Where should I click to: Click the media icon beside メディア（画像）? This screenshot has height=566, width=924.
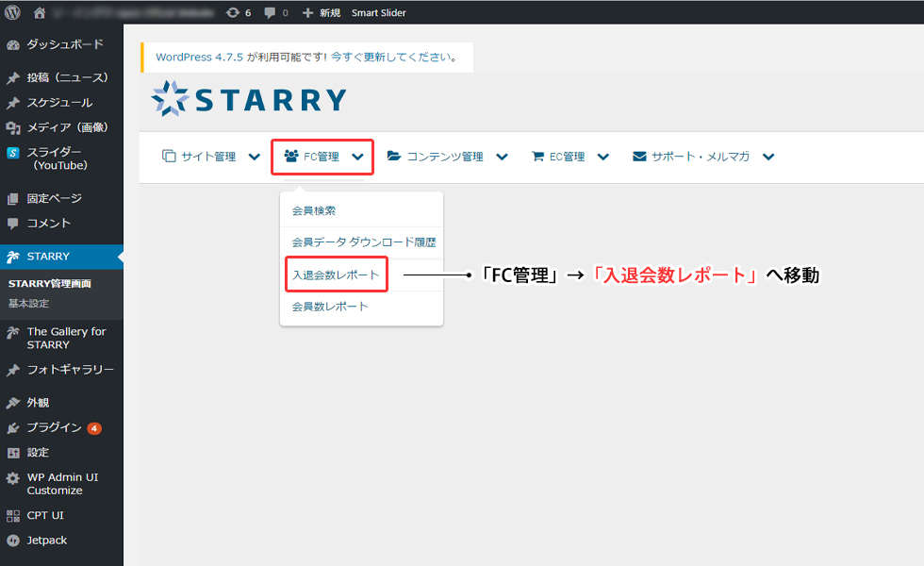pyautogui.click(x=13, y=127)
